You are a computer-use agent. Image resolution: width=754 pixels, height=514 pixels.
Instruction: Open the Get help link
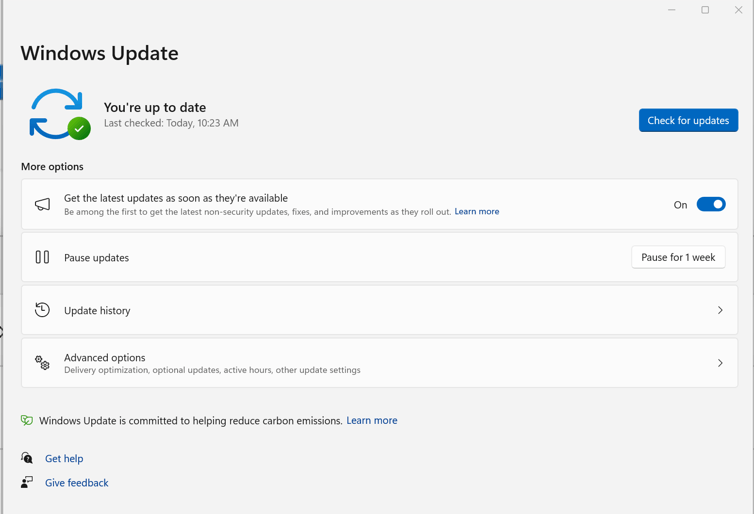pyautogui.click(x=64, y=459)
